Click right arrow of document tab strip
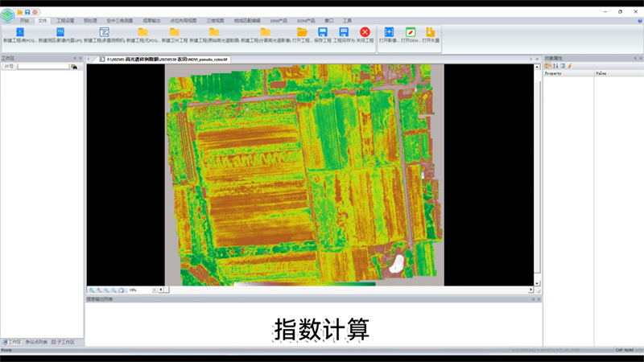Viewport: 644px width, 362px height. [x=530, y=59]
